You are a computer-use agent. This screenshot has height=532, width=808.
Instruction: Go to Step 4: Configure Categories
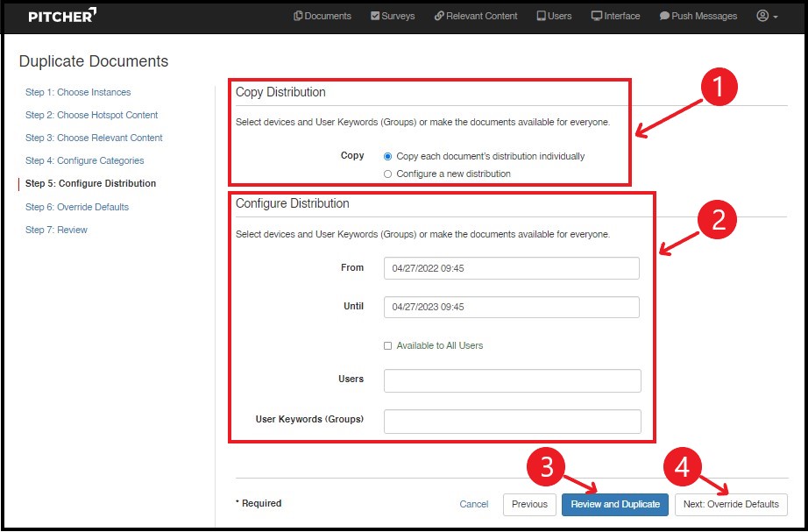84,160
